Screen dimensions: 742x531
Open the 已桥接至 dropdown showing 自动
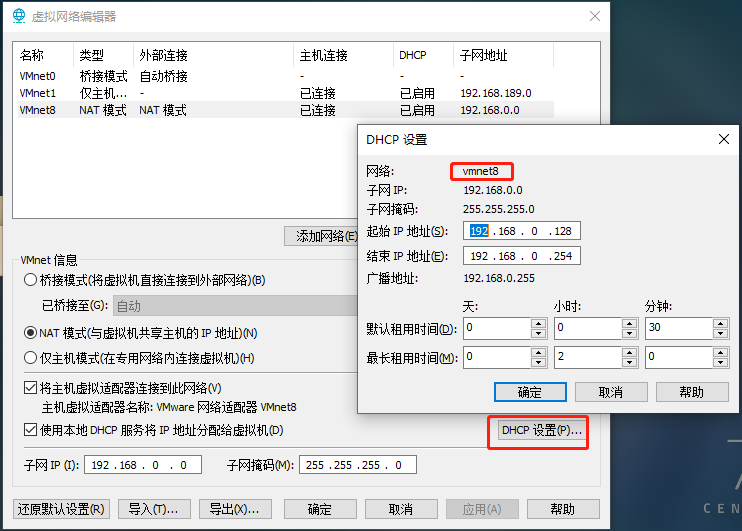235,306
